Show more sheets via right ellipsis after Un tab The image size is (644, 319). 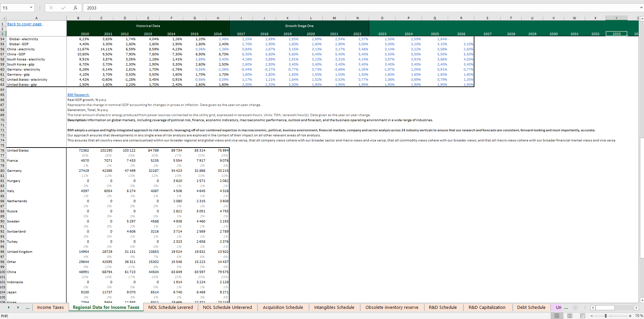tap(566, 308)
